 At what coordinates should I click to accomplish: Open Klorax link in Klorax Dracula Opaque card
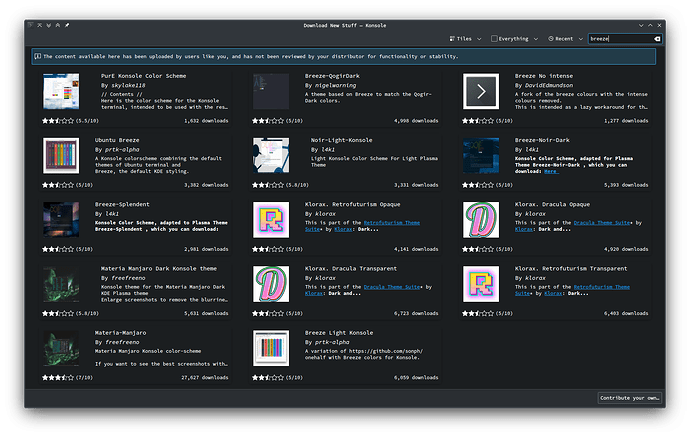click(524, 229)
